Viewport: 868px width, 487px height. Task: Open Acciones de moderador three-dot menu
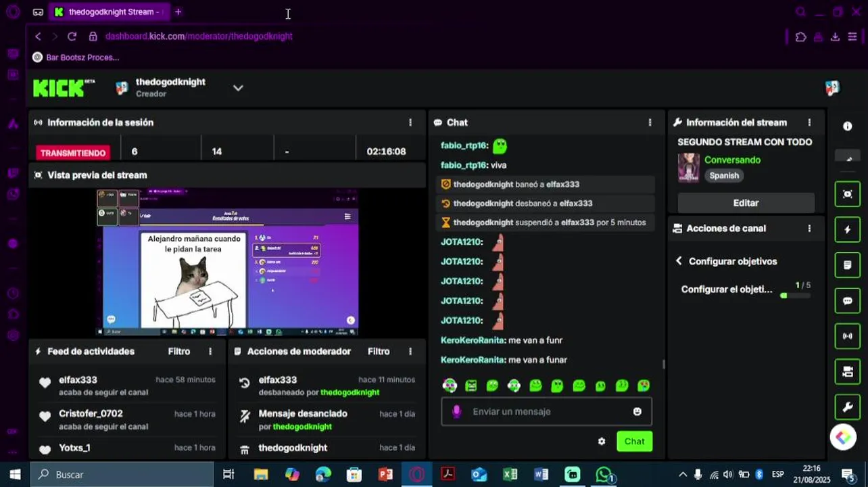tap(410, 352)
